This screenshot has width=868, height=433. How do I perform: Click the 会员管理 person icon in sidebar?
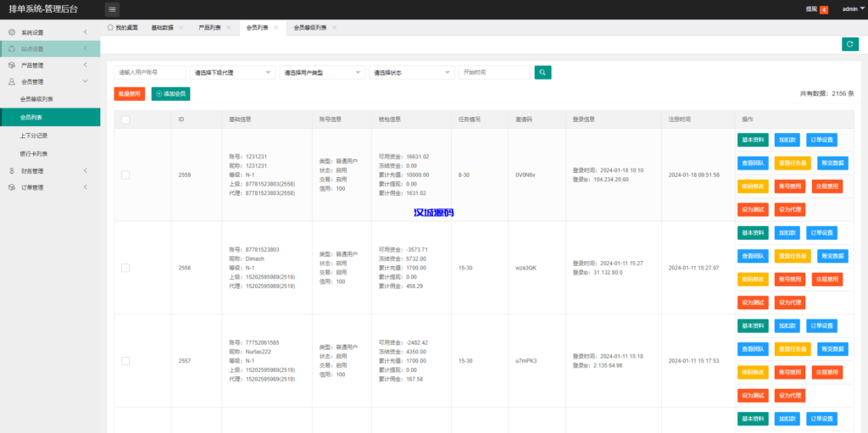click(x=11, y=82)
